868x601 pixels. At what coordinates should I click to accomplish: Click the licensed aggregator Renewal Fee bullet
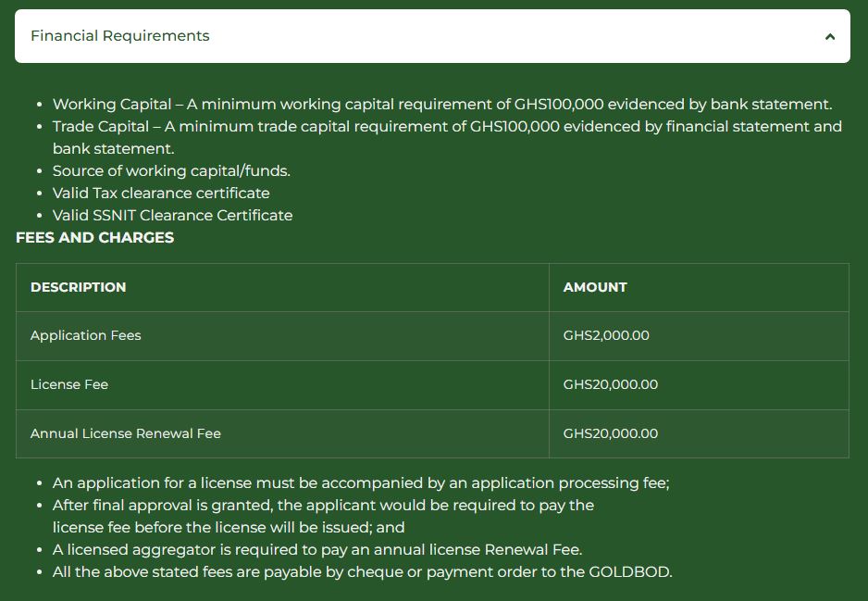(317, 549)
